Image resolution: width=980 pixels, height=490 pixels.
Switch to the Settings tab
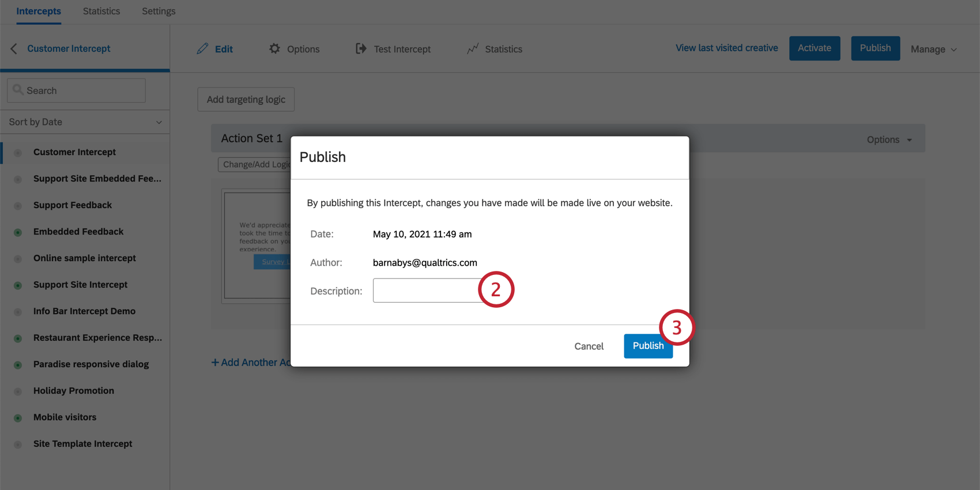pos(158,10)
